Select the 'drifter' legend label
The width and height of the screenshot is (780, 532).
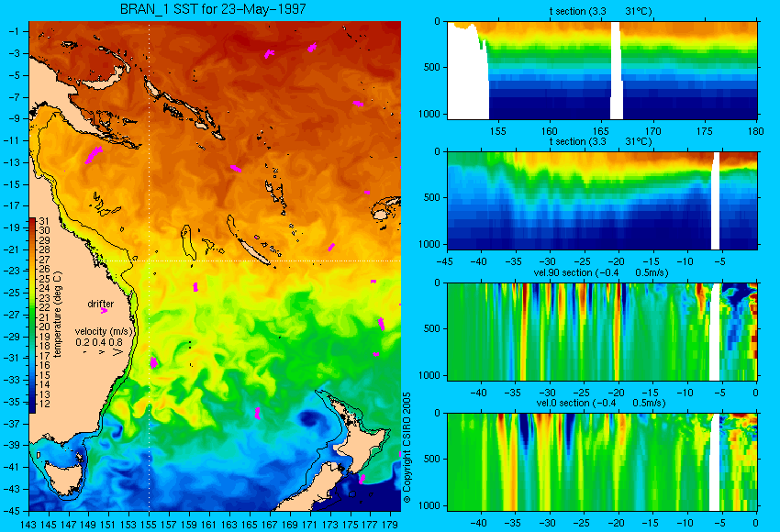(x=101, y=304)
